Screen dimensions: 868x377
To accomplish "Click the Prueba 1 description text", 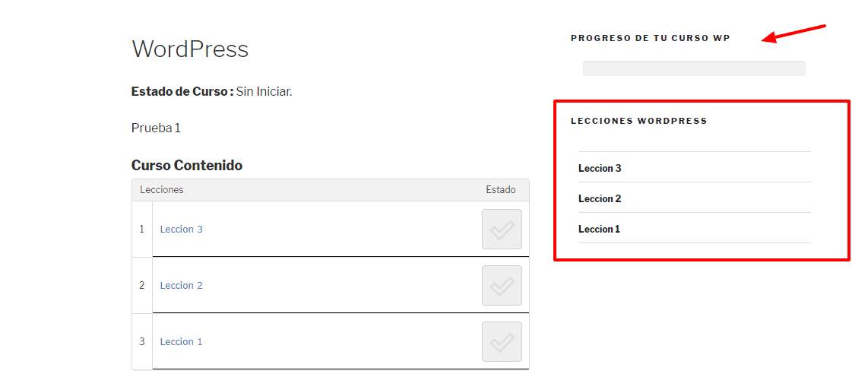I will (x=156, y=128).
